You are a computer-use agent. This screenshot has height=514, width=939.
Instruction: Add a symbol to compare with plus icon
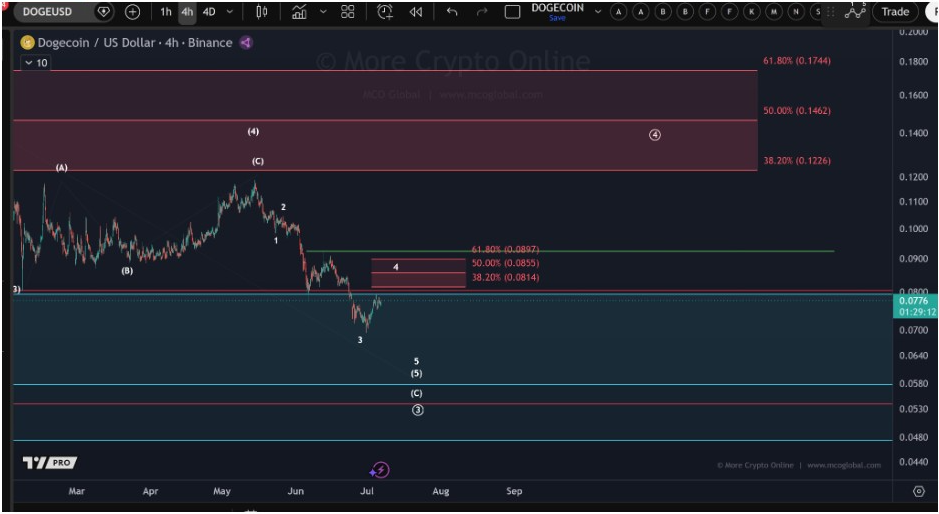[x=132, y=11]
